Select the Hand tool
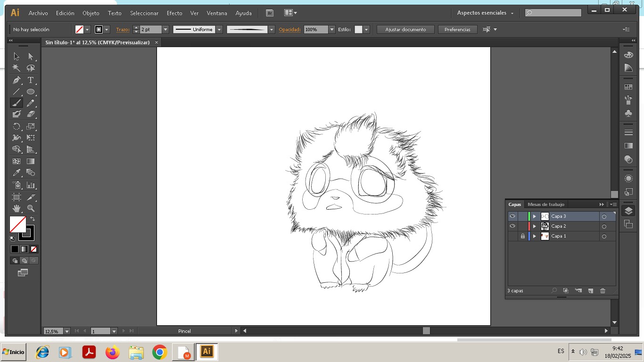 pyautogui.click(x=17, y=208)
